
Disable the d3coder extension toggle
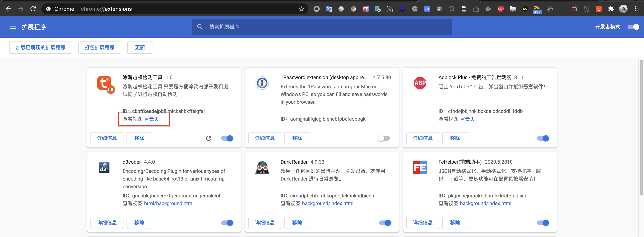(227, 223)
